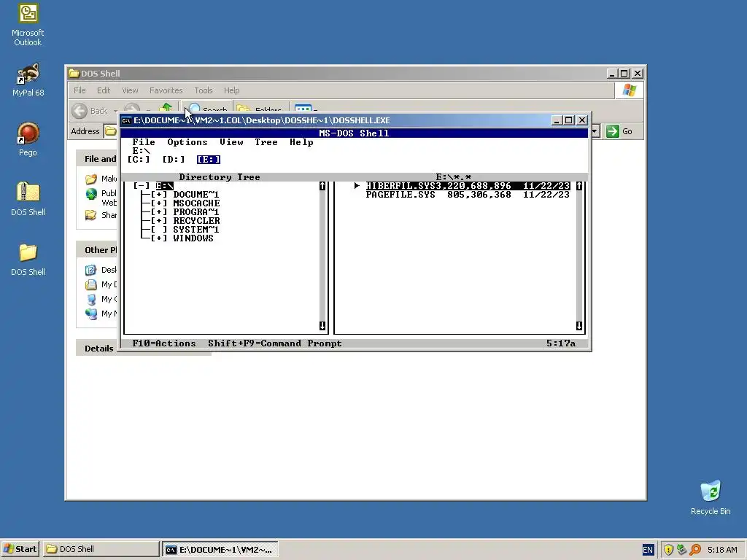The height and width of the screenshot is (560, 747).
Task: Click the DOSSHELL.EXE console title icon
Action: click(x=126, y=120)
